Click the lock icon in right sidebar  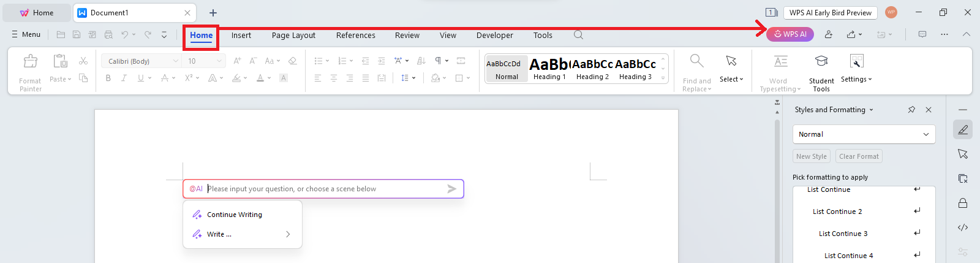(x=963, y=203)
